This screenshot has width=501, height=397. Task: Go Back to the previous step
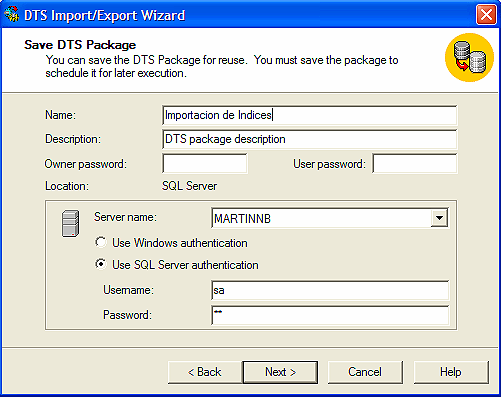(205, 372)
